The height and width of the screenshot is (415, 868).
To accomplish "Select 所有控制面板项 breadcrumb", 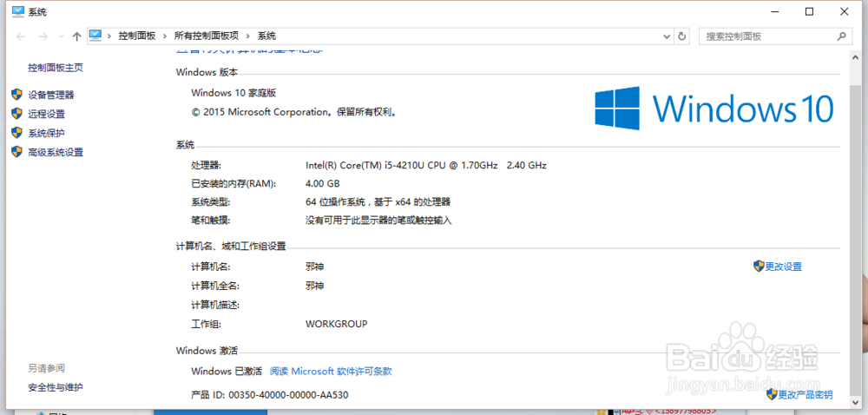I will click(207, 36).
